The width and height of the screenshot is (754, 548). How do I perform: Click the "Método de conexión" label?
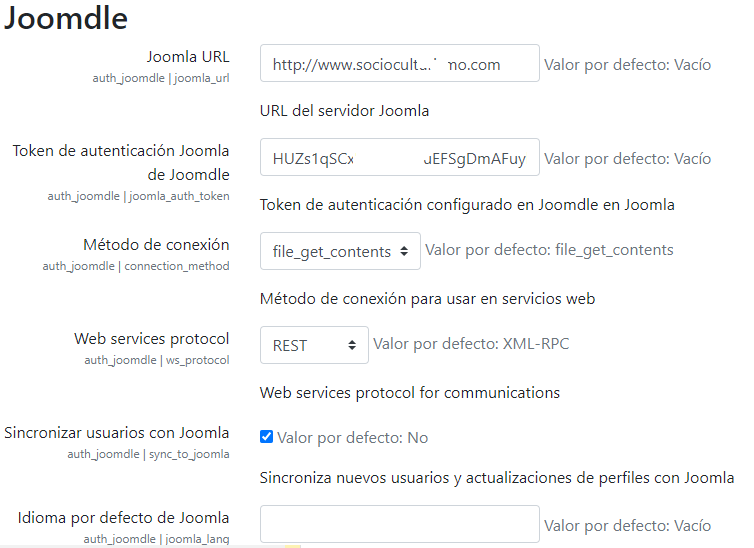(156, 245)
